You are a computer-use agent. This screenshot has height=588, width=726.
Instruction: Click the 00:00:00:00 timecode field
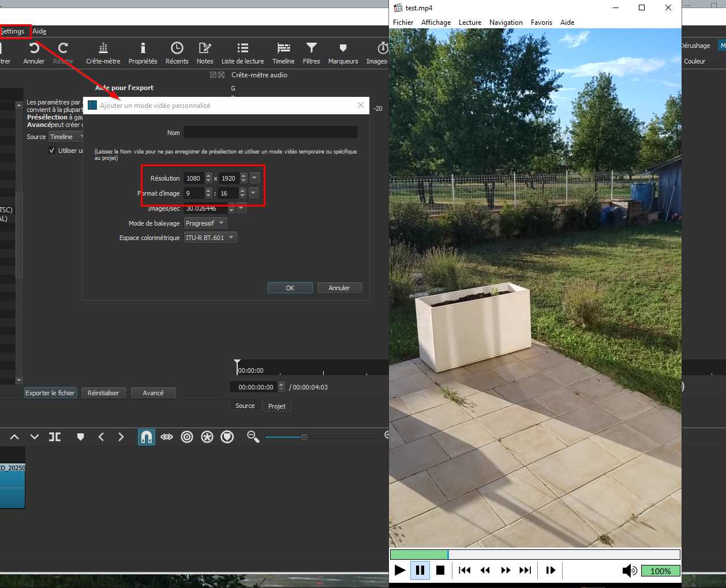(x=254, y=387)
